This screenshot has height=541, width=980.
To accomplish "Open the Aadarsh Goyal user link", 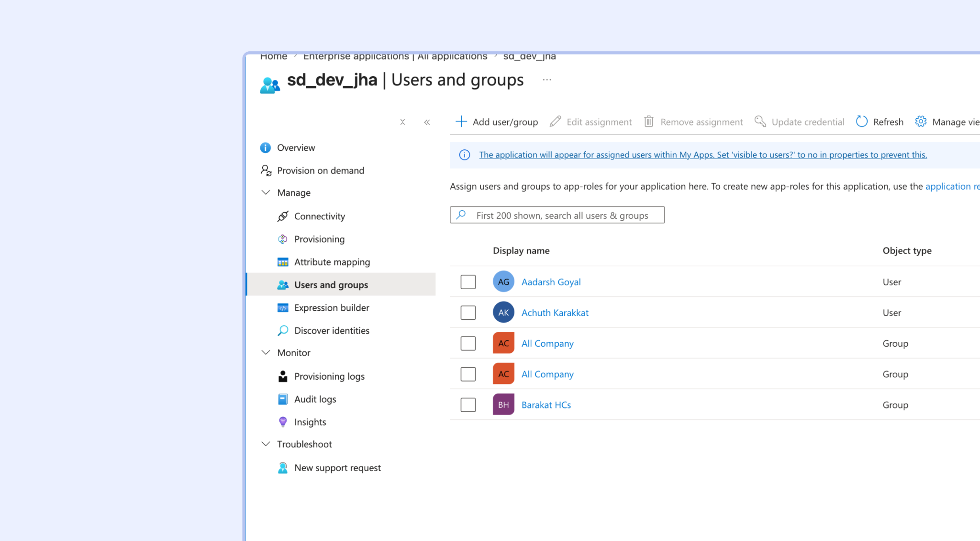I will 551,282.
